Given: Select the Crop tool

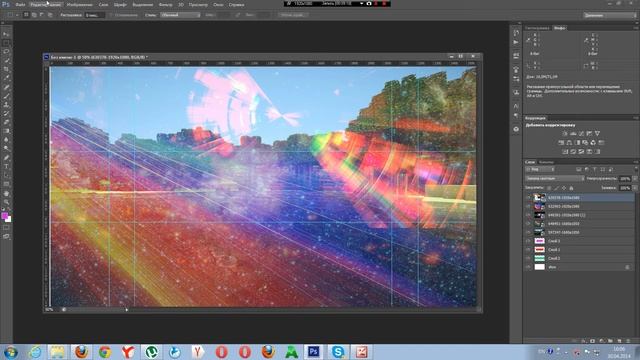Looking at the screenshot, I should pos(6,69).
